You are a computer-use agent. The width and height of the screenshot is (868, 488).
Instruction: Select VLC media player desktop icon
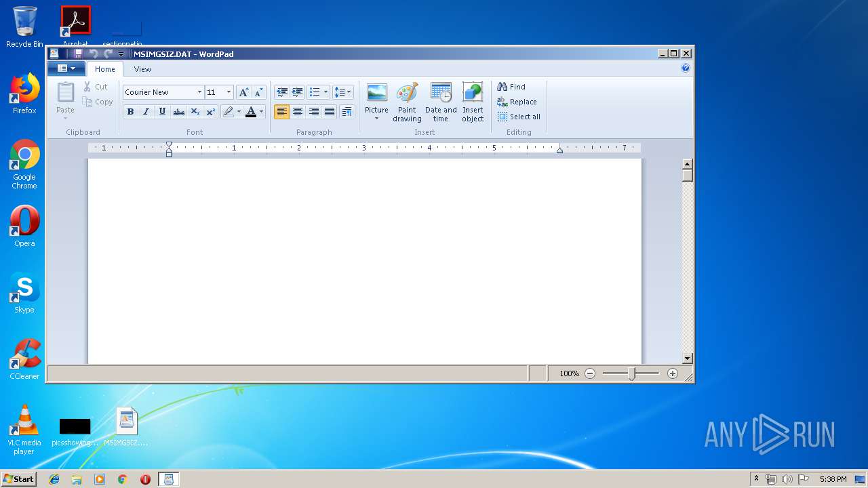[x=24, y=430]
